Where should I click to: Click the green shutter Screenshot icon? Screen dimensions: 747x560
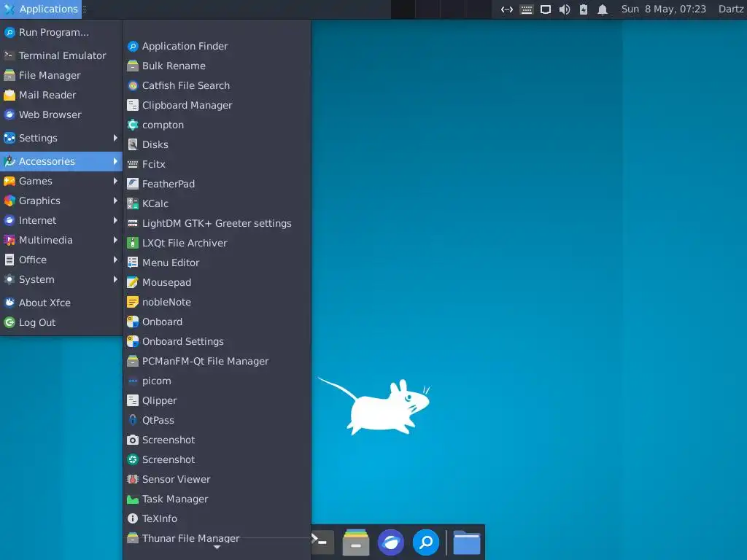click(133, 459)
